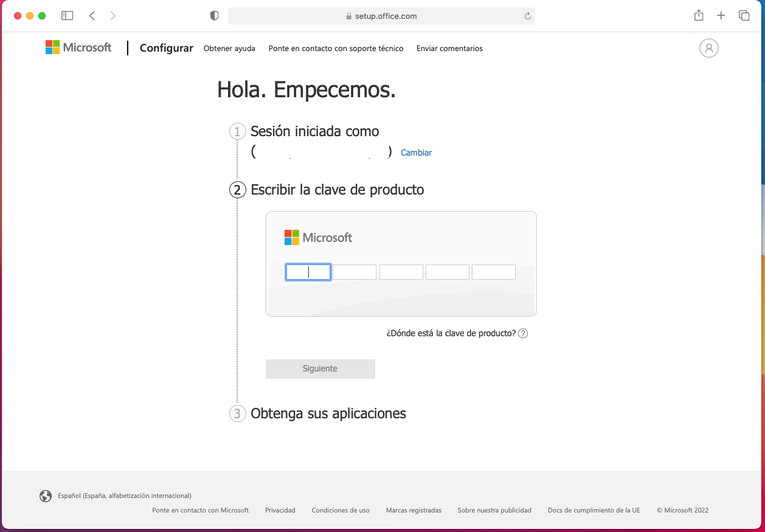Open the Privacidad footer link

(x=280, y=510)
